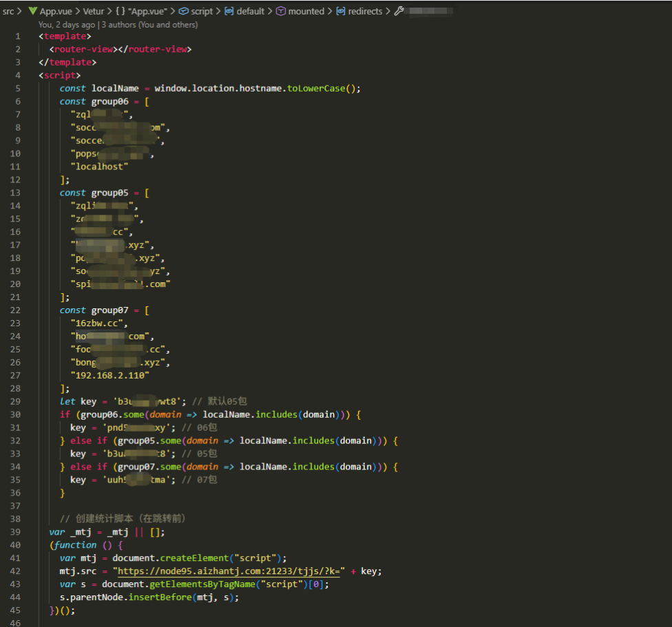
Task: Click 'group06' declaration on line 6
Action: point(109,102)
